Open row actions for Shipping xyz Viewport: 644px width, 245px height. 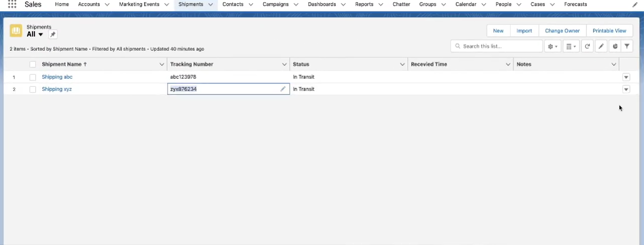tap(626, 89)
